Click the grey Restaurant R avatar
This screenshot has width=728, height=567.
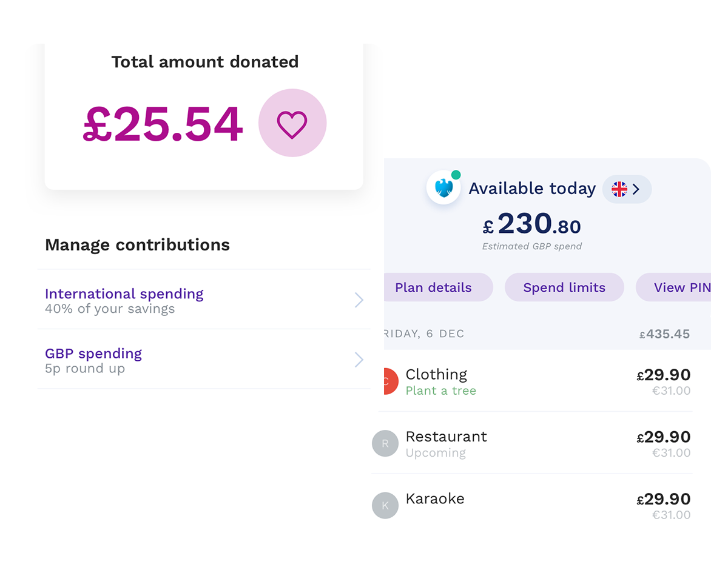tap(385, 443)
